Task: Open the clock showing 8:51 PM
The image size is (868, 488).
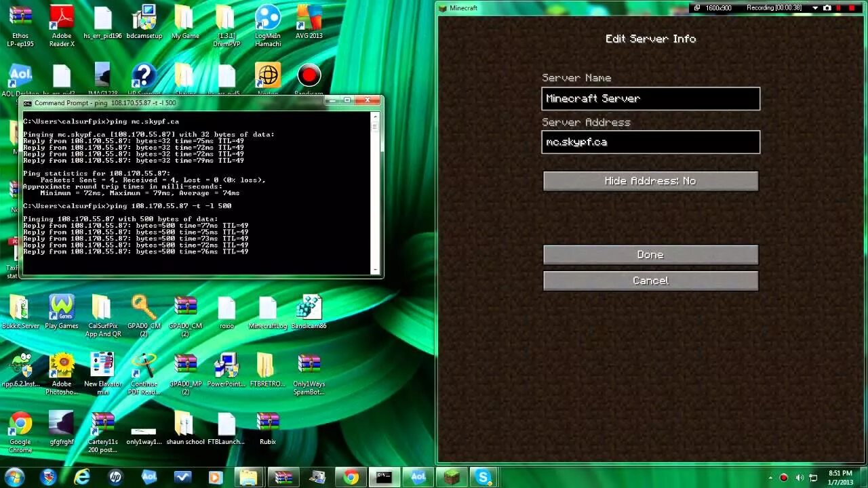Action: click(x=840, y=477)
